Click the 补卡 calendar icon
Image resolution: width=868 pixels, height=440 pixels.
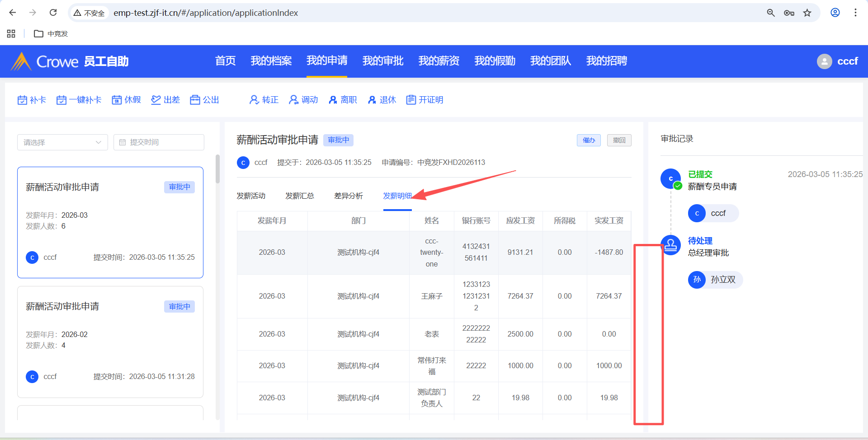pyautogui.click(x=22, y=100)
